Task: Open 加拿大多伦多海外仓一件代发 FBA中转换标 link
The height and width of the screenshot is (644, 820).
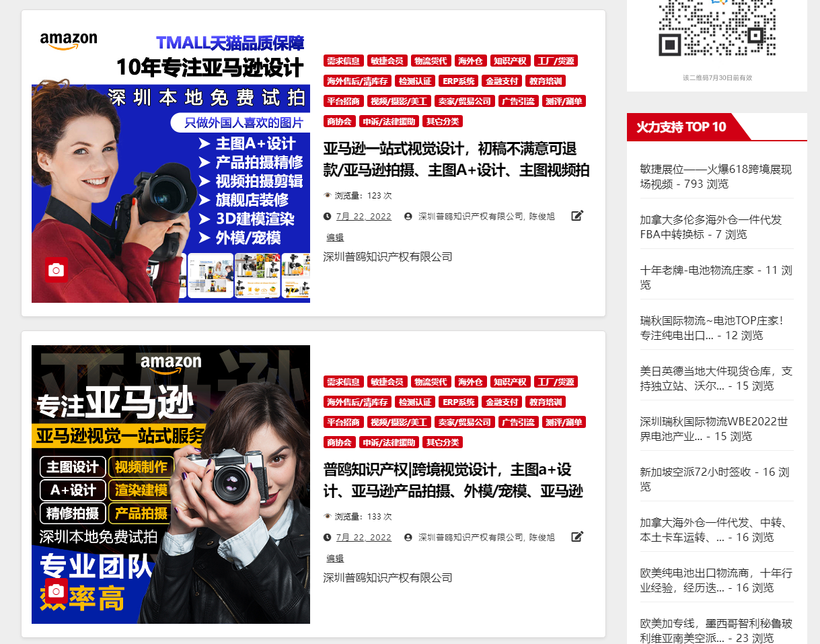Action: (x=711, y=227)
